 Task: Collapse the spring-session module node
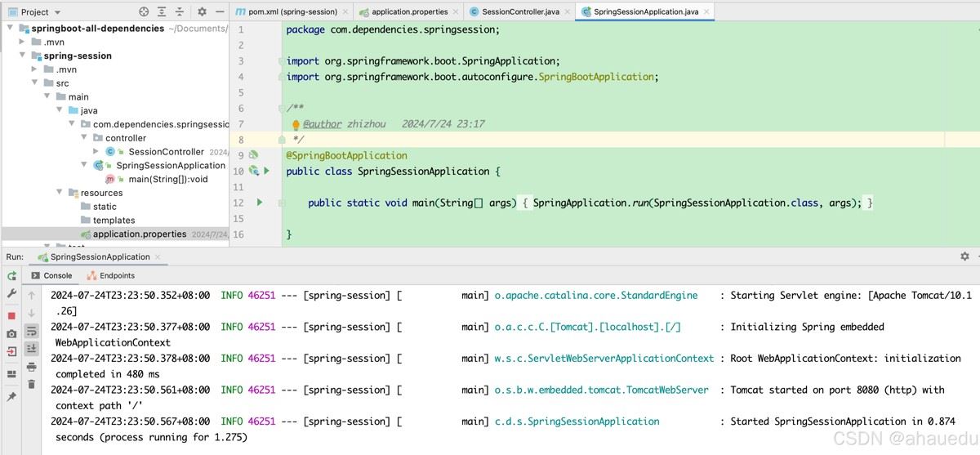point(23,56)
